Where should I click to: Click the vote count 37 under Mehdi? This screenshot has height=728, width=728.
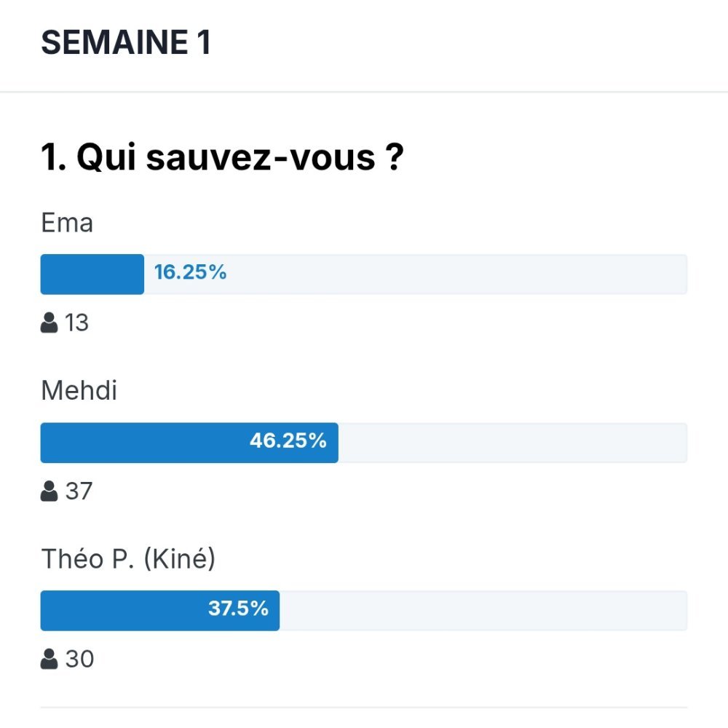coord(79,491)
